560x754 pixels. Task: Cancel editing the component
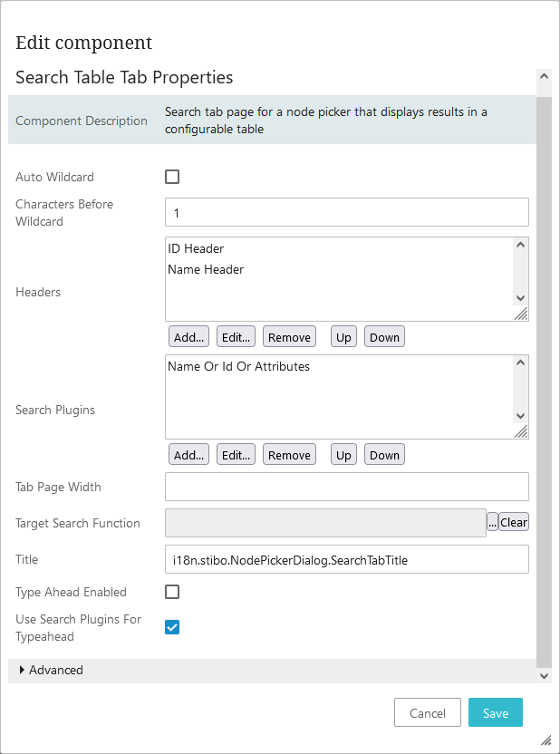[x=428, y=713]
